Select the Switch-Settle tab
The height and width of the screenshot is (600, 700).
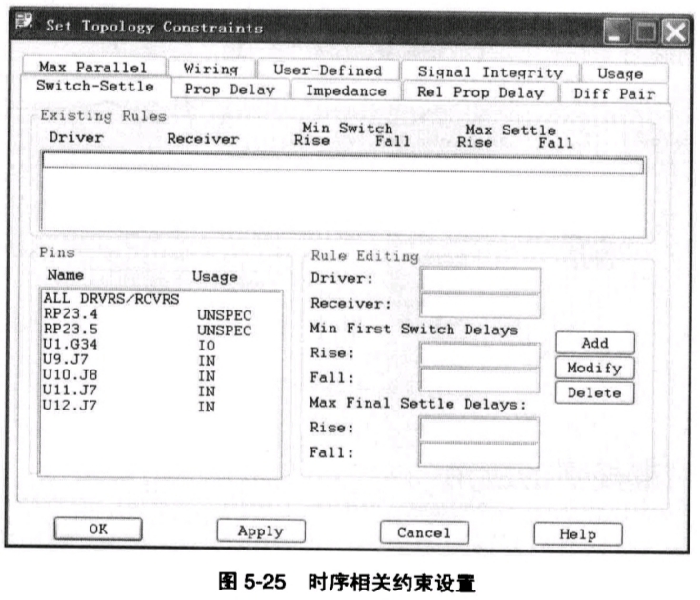(x=95, y=86)
